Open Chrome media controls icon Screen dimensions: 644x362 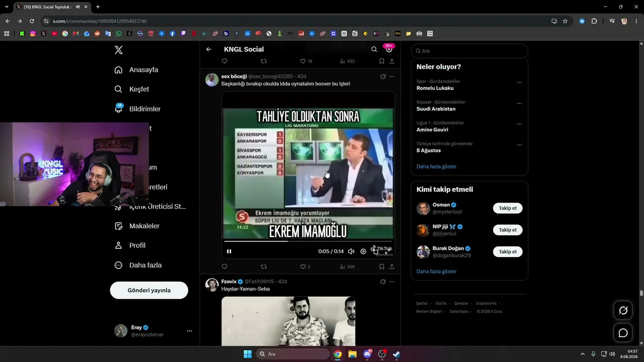(x=612, y=21)
